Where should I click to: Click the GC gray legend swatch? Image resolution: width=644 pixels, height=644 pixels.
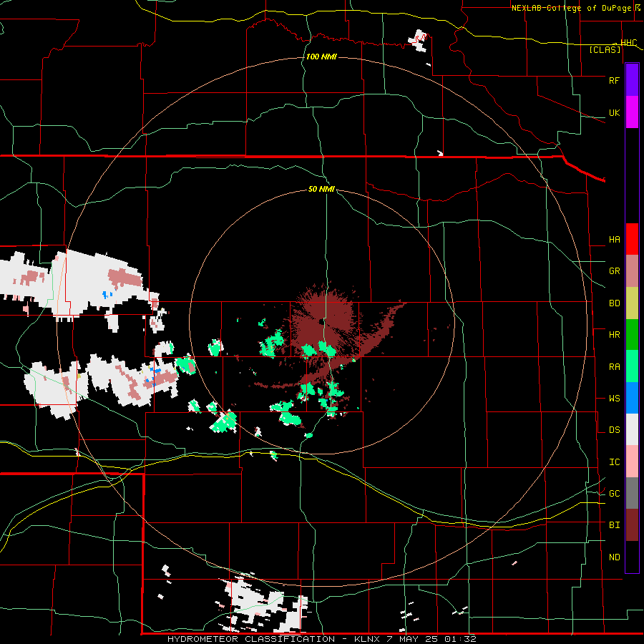point(632,493)
